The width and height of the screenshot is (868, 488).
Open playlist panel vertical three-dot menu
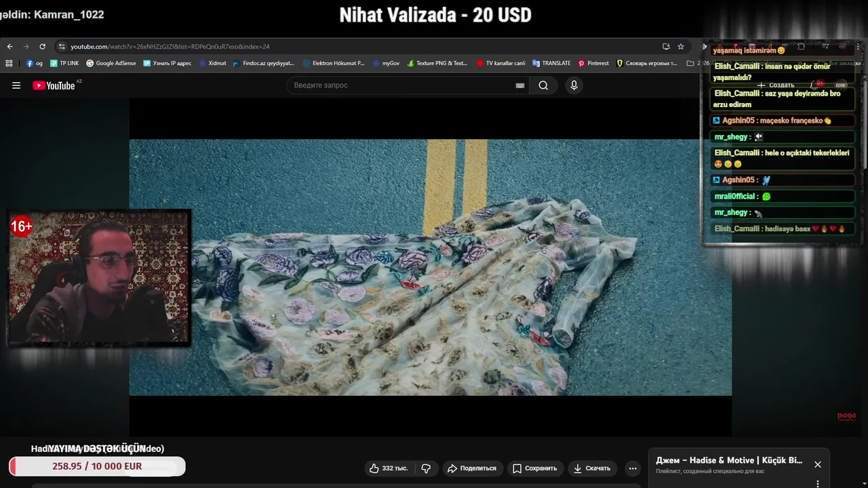(x=818, y=483)
